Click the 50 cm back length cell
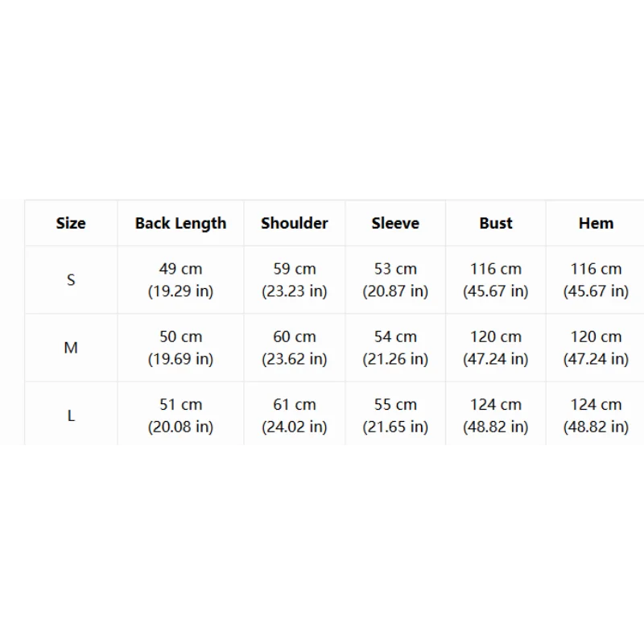Screen dimensions: 644x644 click(180, 348)
